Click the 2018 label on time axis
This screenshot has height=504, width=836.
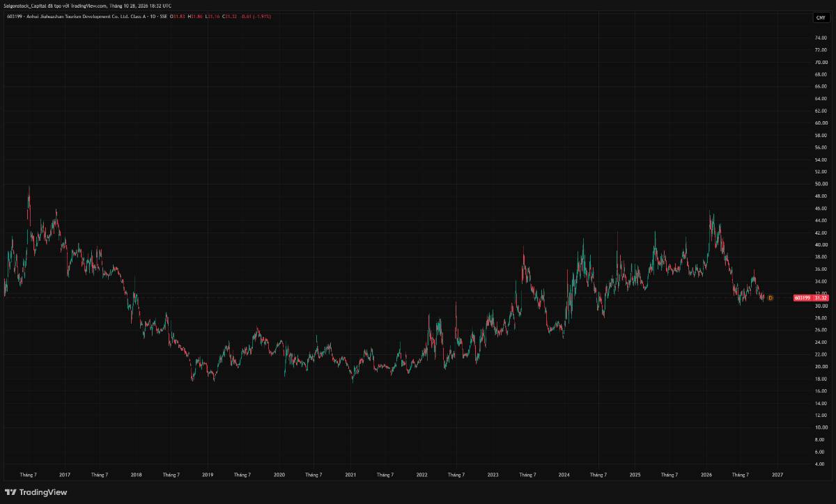click(x=136, y=475)
